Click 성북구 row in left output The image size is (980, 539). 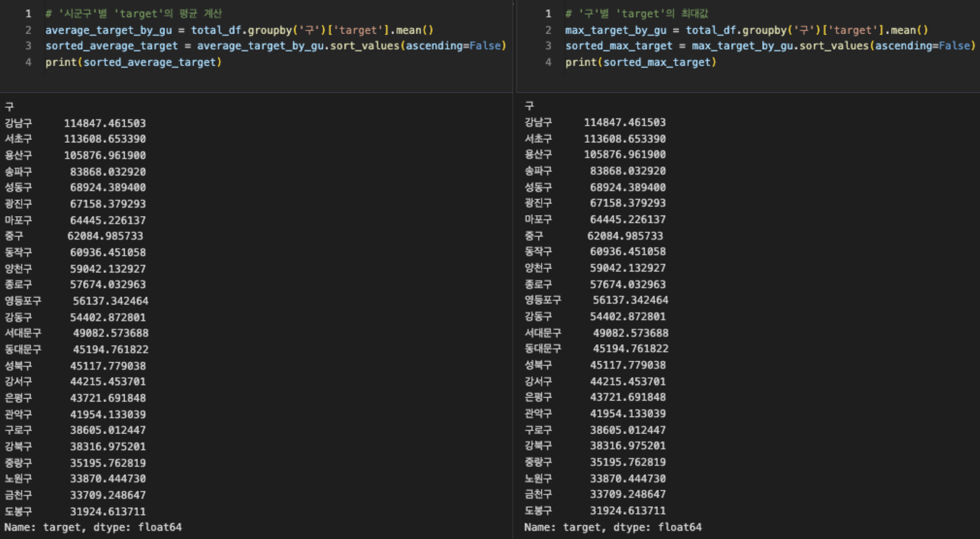[x=75, y=366]
